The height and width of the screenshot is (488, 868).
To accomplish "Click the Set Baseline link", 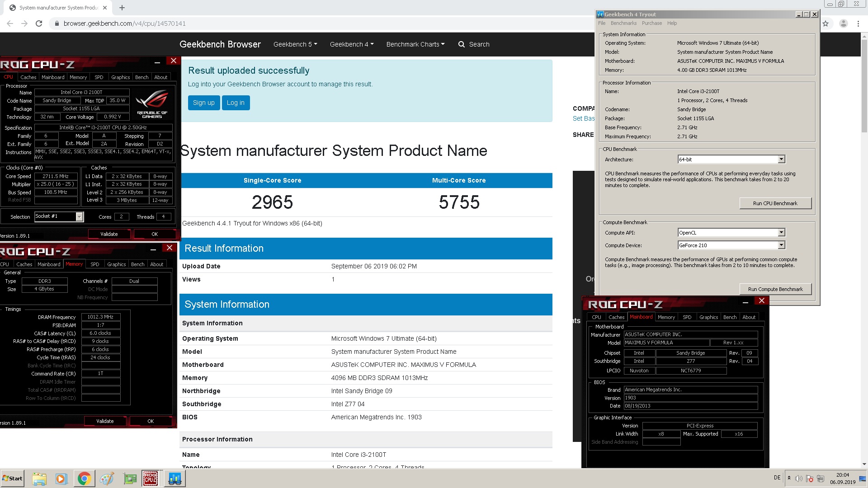I will coord(584,118).
